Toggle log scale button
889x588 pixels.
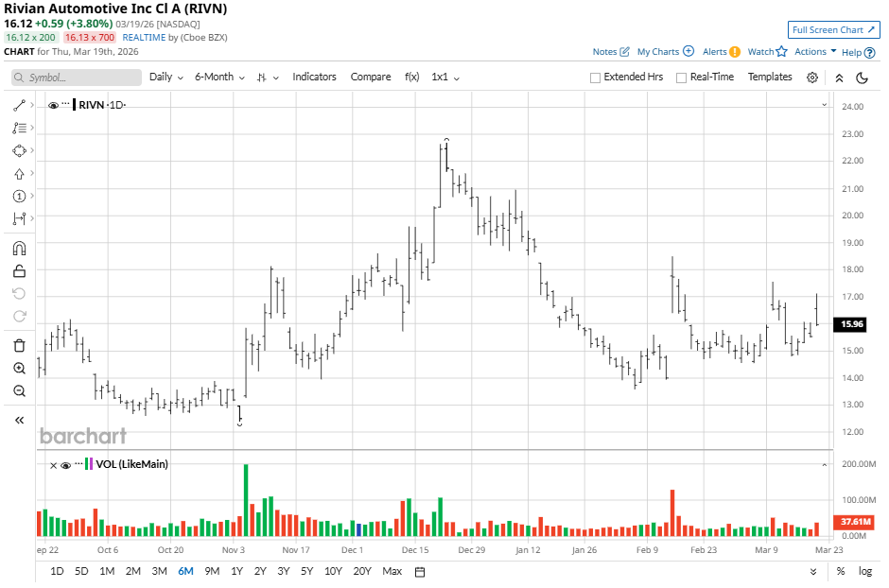865,572
